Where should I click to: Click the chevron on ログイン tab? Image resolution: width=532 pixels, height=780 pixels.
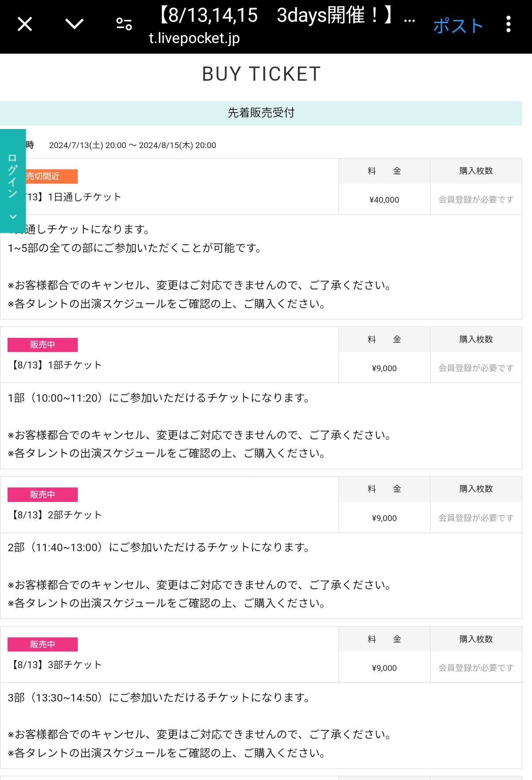(13, 217)
